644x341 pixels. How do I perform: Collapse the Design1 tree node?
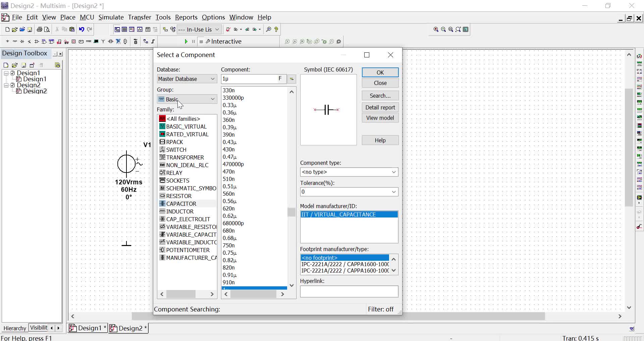click(6, 73)
